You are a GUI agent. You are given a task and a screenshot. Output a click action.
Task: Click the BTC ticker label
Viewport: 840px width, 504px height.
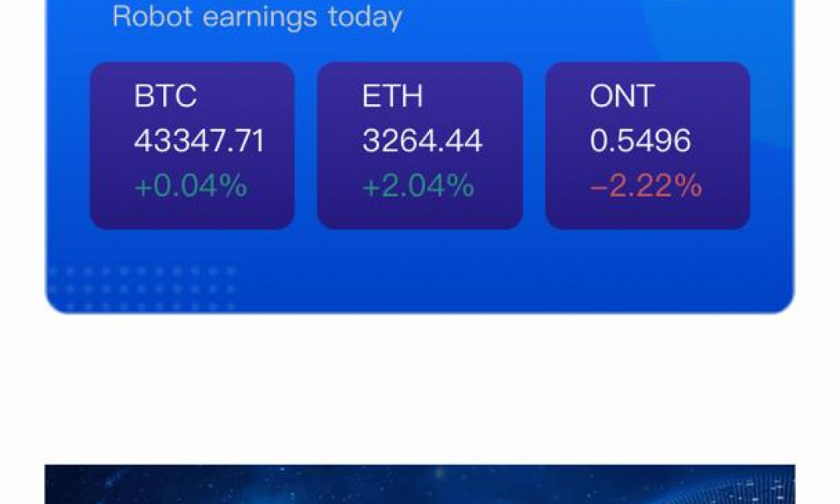[x=163, y=96]
